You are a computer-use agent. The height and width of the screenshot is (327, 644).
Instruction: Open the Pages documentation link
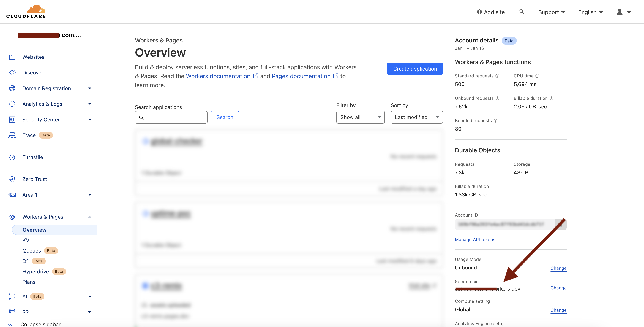pos(301,76)
